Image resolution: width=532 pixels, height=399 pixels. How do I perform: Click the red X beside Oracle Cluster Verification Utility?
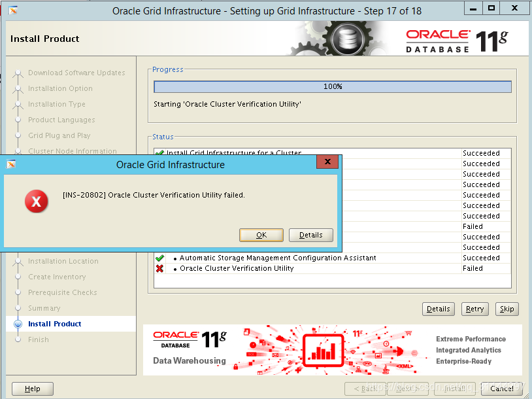coord(159,268)
